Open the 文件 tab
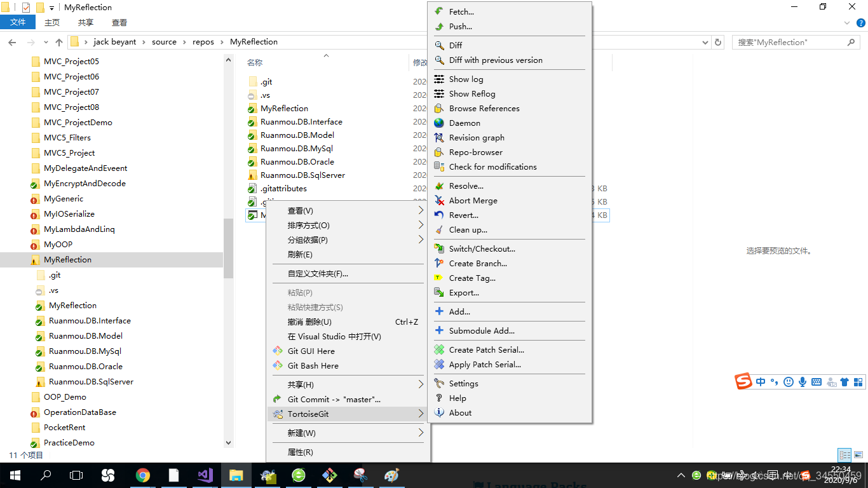 [18, 22]
